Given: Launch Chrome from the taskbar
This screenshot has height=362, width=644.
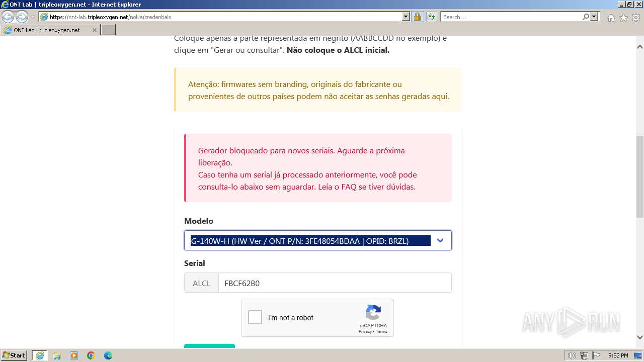Looking at the screenshot, I should pyautogui.click(x=91, y=355).
